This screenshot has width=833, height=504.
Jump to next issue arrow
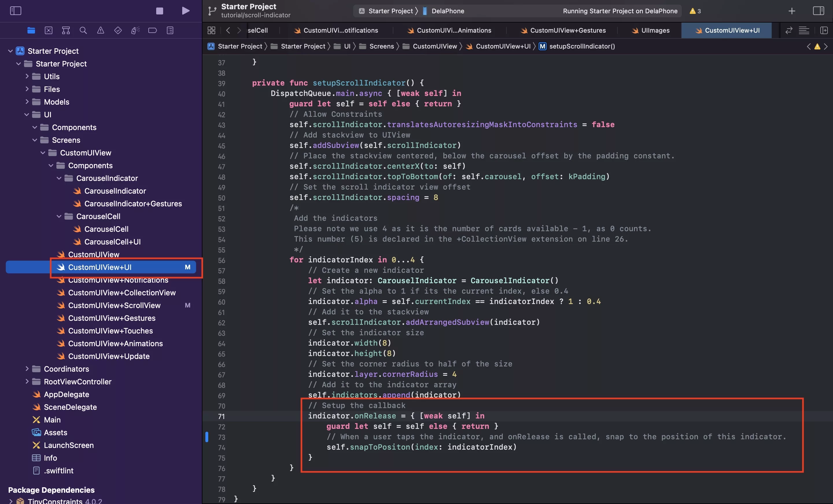click(826, 46)
